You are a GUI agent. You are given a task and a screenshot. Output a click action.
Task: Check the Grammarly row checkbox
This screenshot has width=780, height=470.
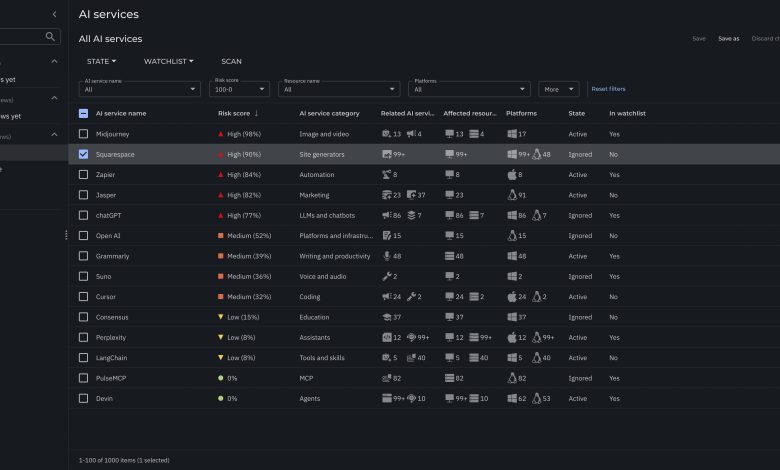point(83,256)
